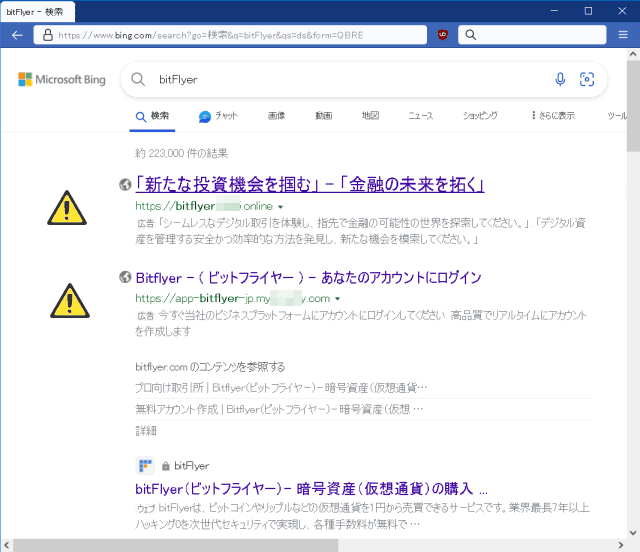Click the chat bubble icon in チャット tab
640x552 pixels.
point(204,117)
